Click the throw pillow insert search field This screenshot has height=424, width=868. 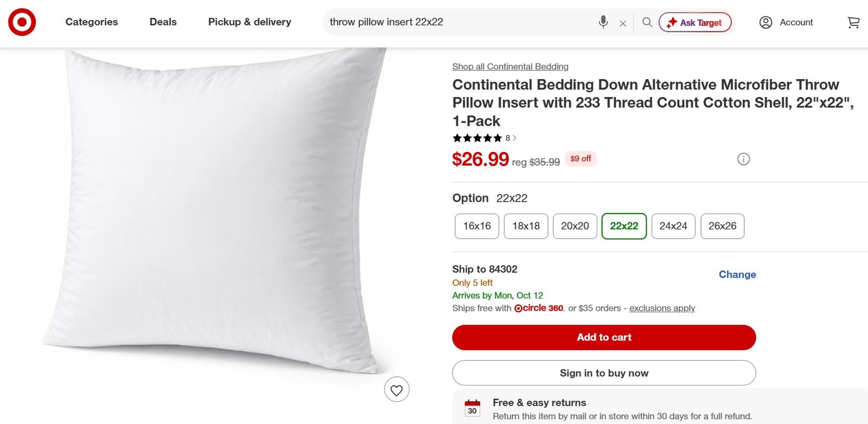point(458,22)
